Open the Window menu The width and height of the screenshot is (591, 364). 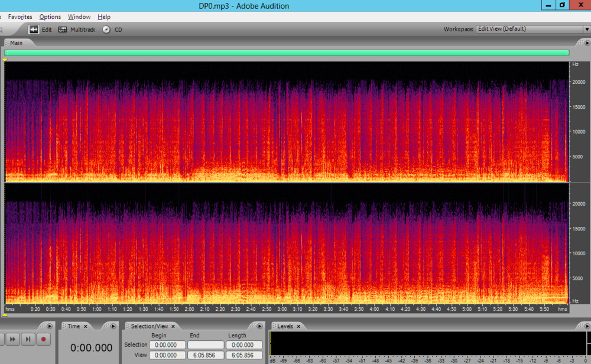click(79, 17)
